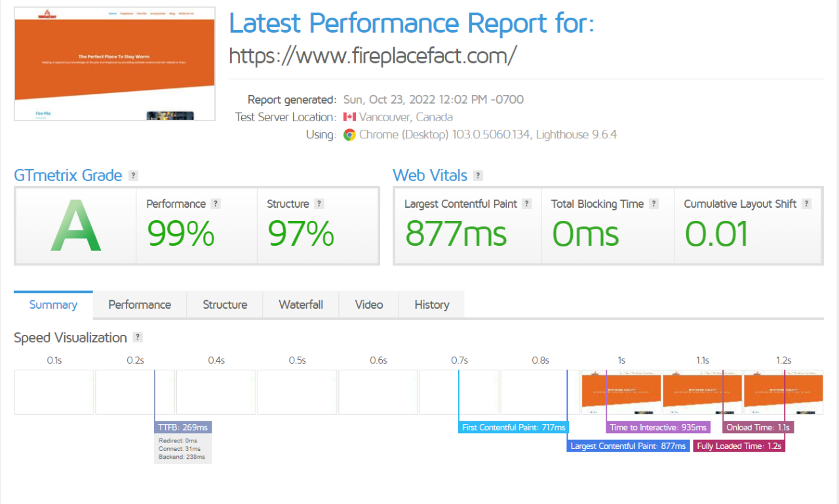Open the Largest Contentful Paint help icon

pyautogui.click(x=526, y=204)
